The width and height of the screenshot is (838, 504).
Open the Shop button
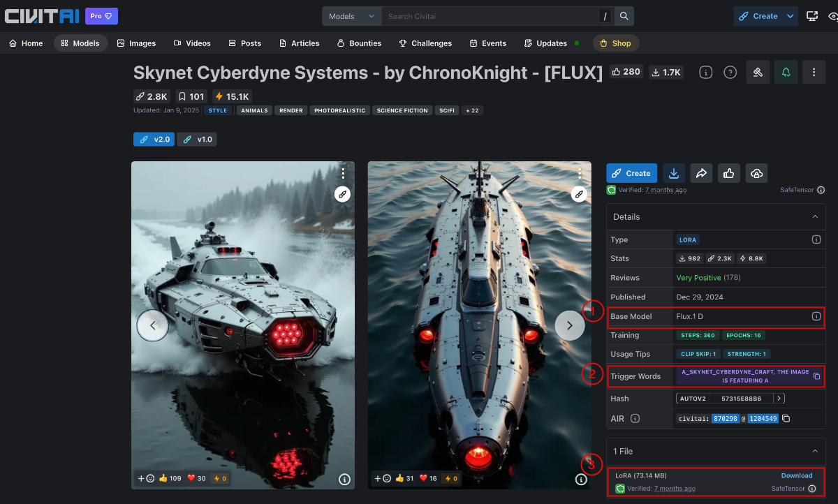tap(615, 43)
